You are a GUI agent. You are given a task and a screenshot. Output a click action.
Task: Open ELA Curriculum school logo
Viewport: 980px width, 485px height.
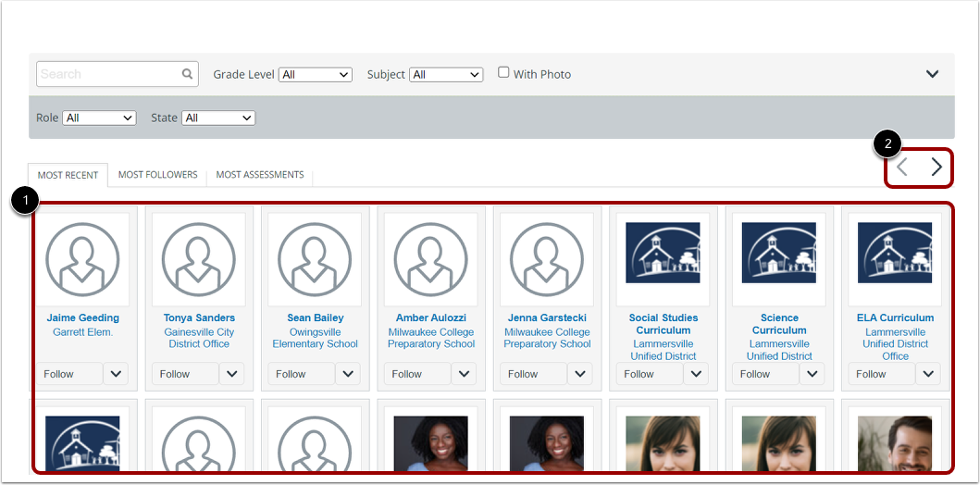(x=895, y=253)
